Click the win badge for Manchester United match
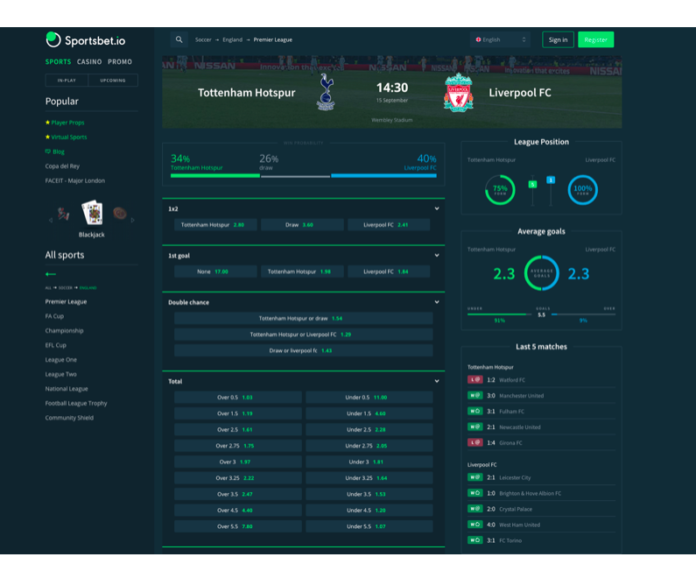696x585 pixels. 475,395
